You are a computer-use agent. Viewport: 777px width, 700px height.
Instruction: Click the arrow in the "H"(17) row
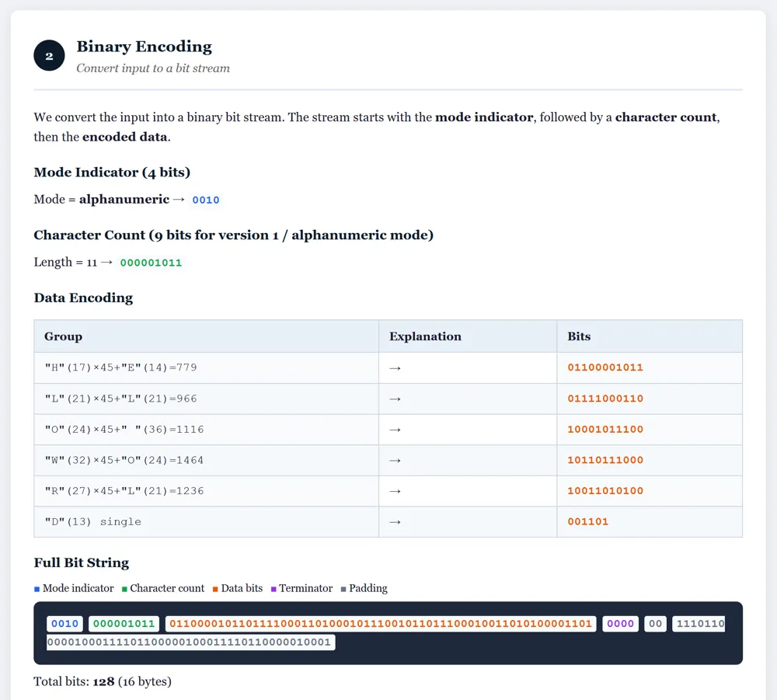pyautogui.click(x=395, y=367)
